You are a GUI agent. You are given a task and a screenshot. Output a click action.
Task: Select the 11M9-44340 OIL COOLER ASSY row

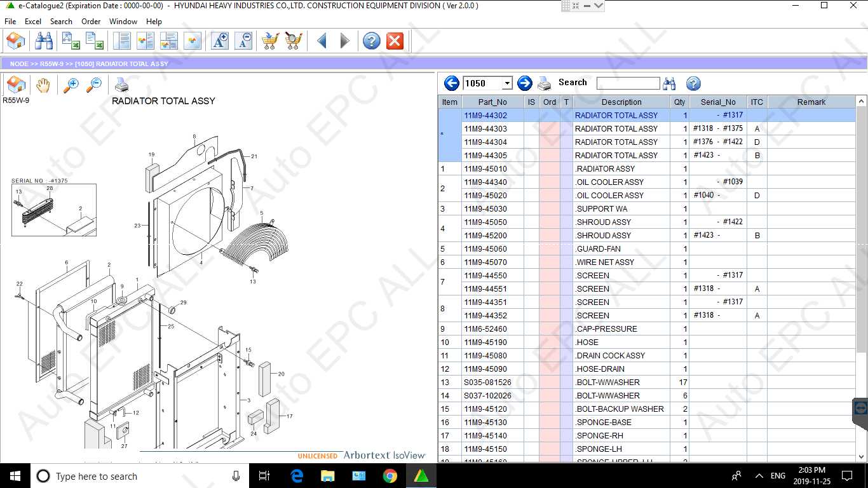pos(621,182)
